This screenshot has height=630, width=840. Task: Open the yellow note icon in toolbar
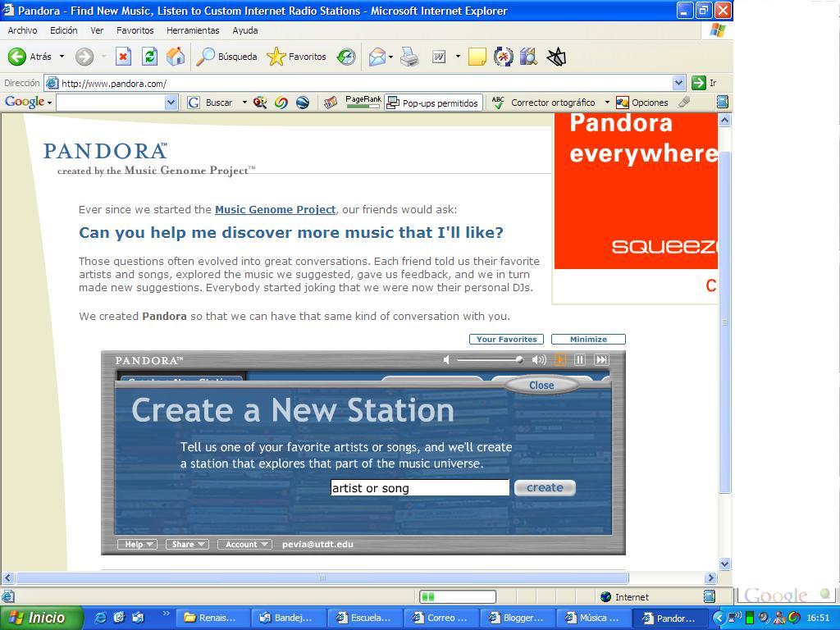click(x=477, y=57)
